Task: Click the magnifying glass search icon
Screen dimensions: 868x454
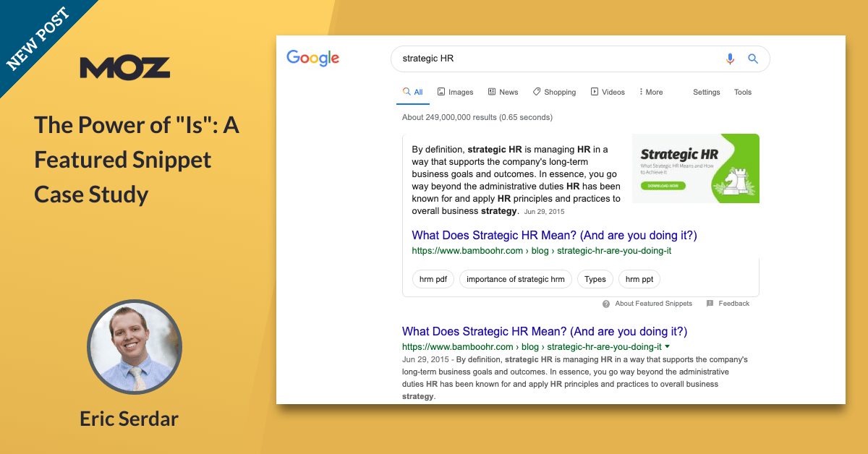Action: (753, 59)
